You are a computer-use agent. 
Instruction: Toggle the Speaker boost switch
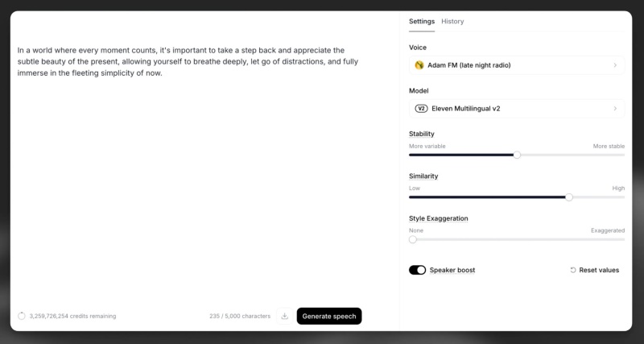pyautogui.click(x=417, y=270)
